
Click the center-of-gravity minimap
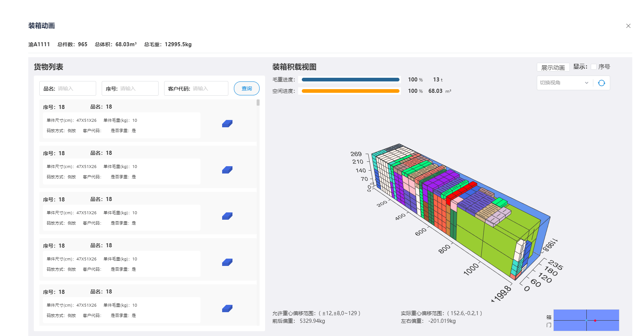click(586, 320)
